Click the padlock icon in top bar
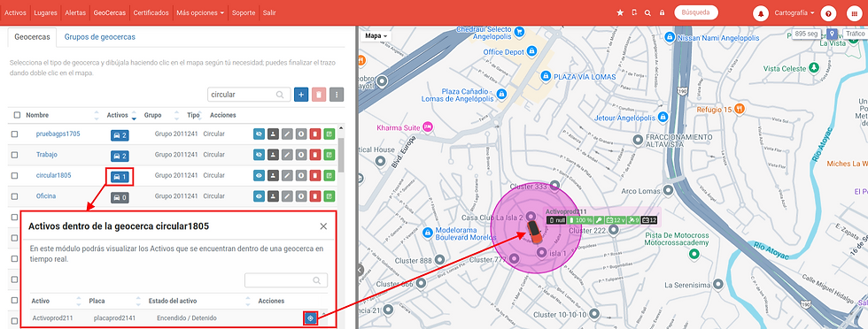Viewport: 868px width, 329px height. [x=662, y=12]
